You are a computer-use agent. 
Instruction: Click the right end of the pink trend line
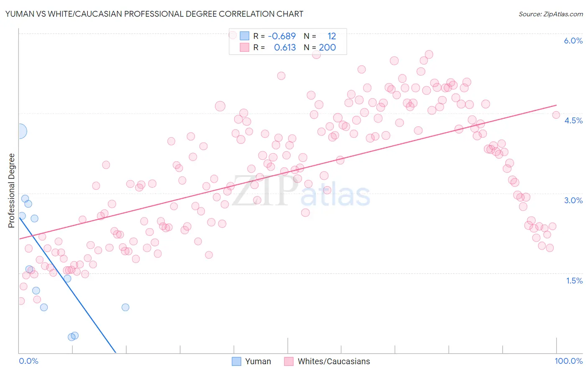pos(556,105)
